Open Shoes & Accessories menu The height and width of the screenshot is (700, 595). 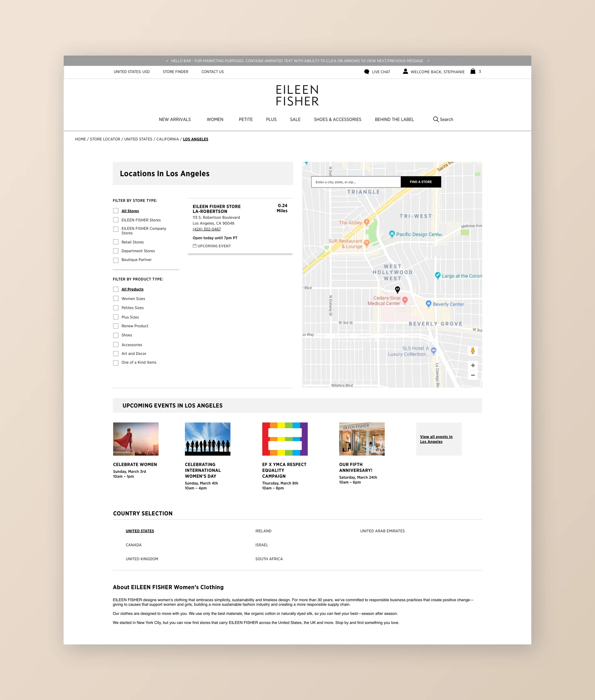[337, 119]
